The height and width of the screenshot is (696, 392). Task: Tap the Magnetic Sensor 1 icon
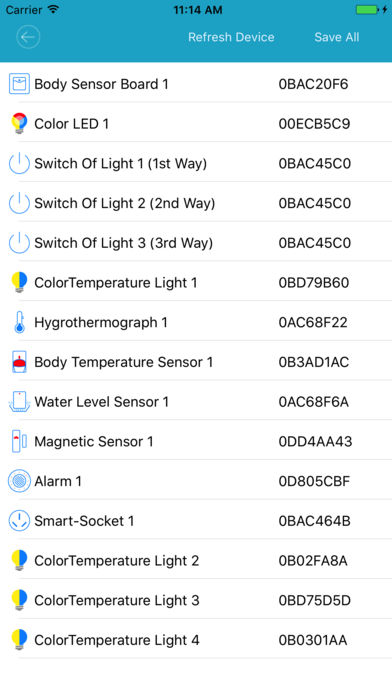20,441
